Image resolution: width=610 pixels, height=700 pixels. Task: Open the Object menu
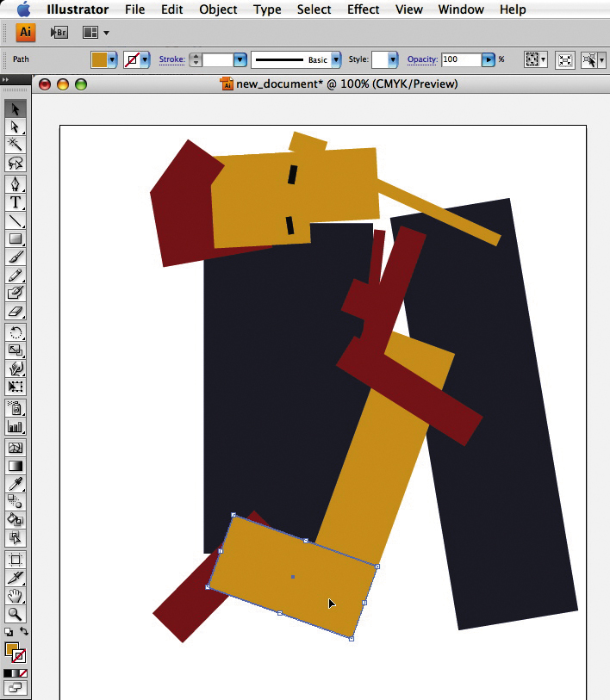point(218,9)
